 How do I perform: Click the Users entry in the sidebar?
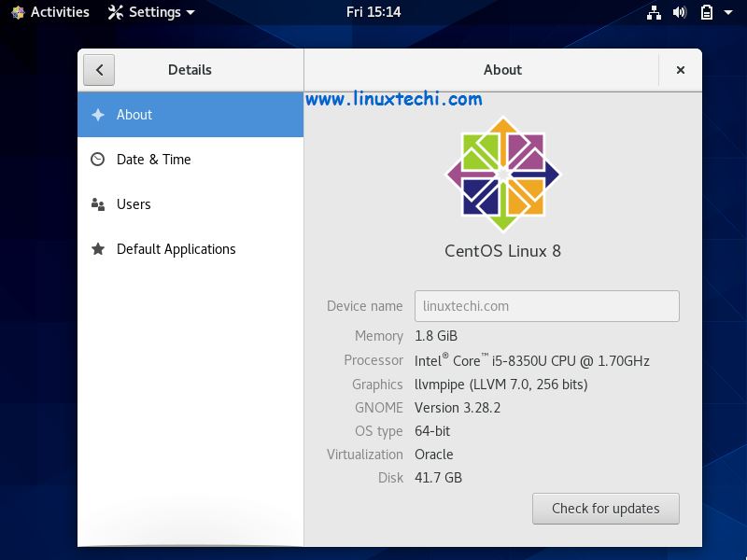[134, 204]
